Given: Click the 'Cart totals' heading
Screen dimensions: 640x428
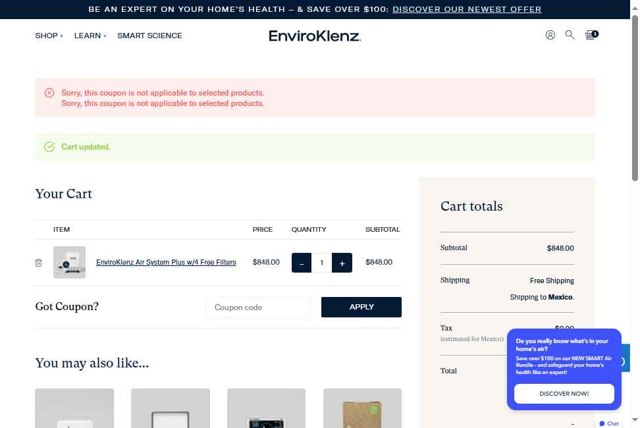Looking at the screenshot, I should pos(471,206).
